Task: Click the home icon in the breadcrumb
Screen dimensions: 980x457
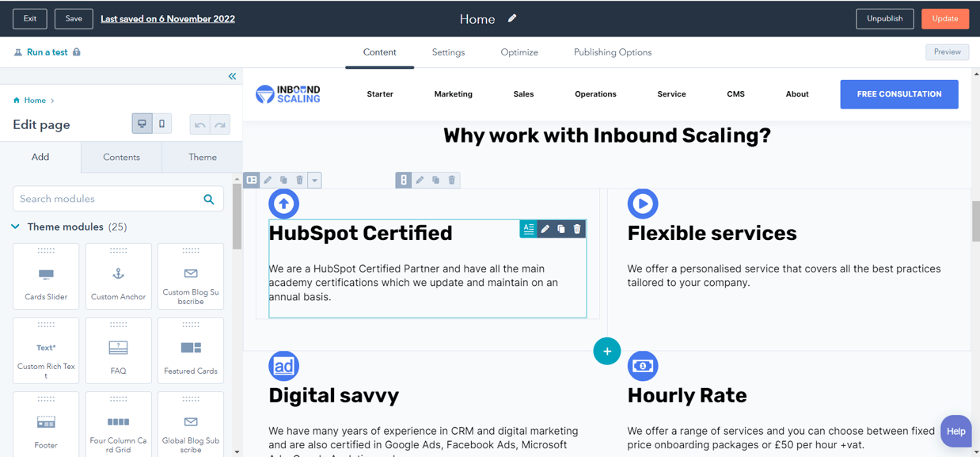Action: 17,101
